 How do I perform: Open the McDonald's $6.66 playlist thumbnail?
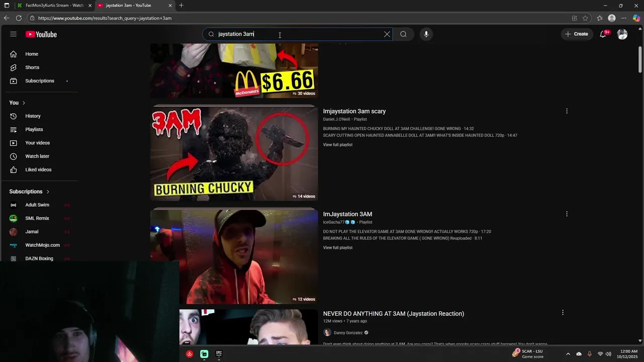[x=234, y=70]
